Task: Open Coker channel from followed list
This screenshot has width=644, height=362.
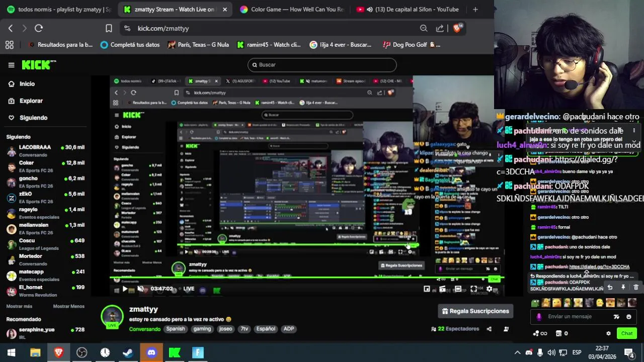Action: tap(45, 166)
